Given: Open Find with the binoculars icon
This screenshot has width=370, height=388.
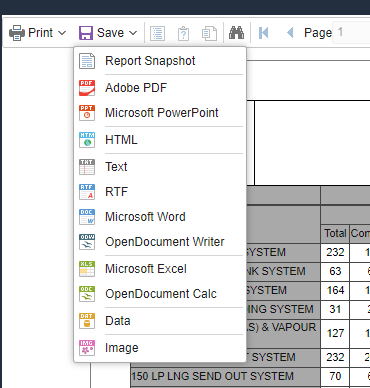Looking at the screenshot, I should (x=236, y=33).
